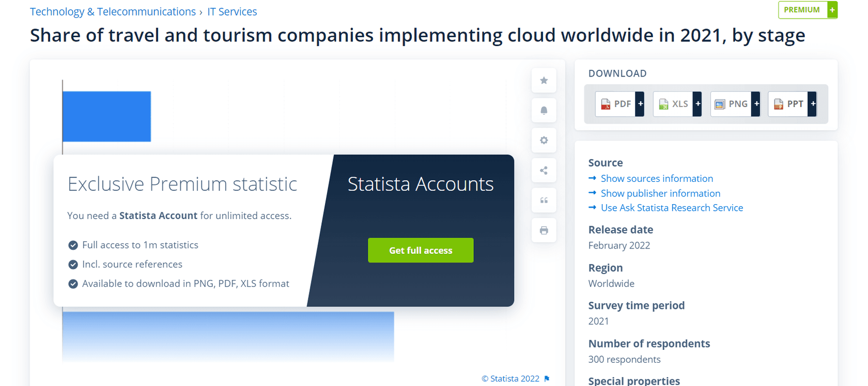The width and height of the screenshot is (868, 386).
Task: Click the DOWNLOAD section heading
Action: click(617, 73)
